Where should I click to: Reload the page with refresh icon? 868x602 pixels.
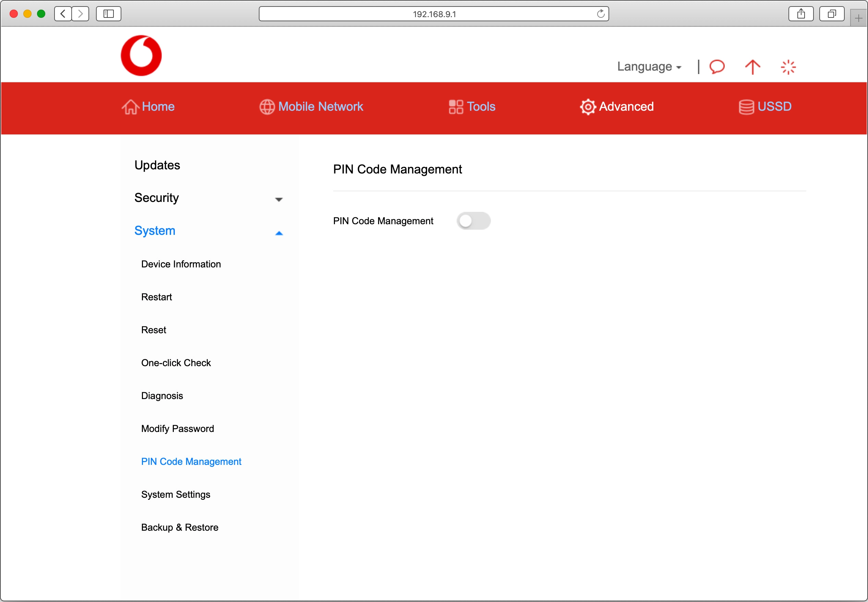600,14
